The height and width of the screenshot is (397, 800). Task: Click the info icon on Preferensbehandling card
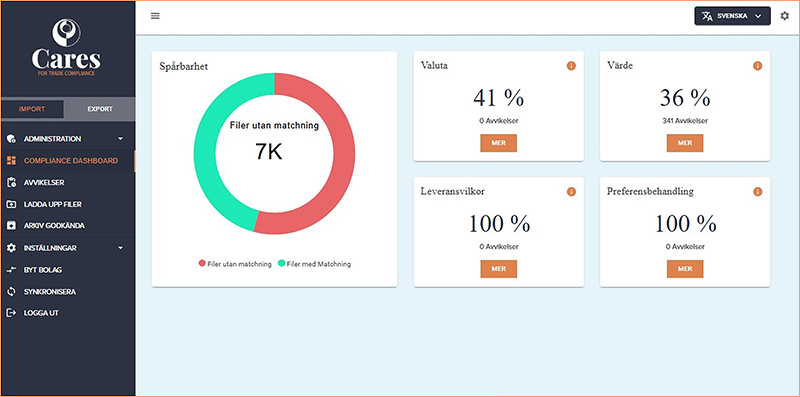(x=758, y=192)
